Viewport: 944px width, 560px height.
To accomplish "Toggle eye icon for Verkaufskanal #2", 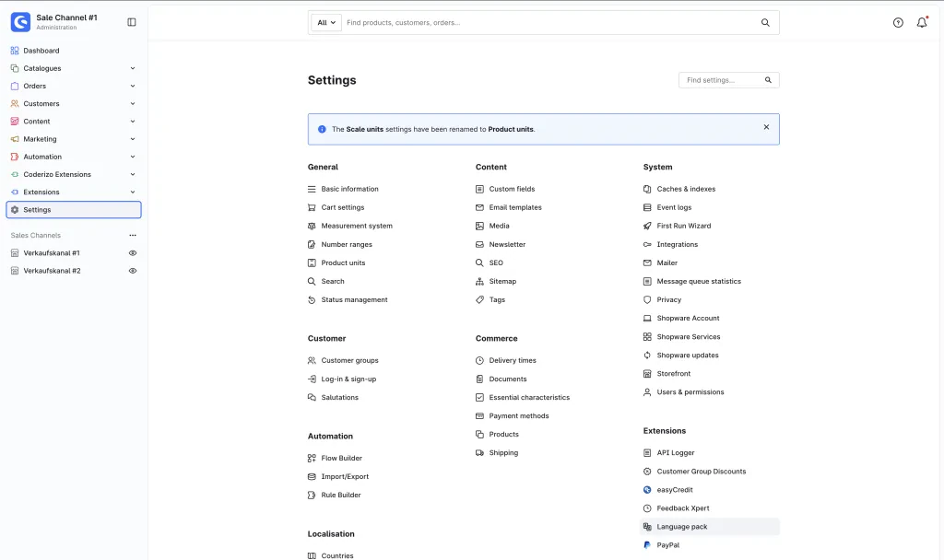I will pos(133,271).
